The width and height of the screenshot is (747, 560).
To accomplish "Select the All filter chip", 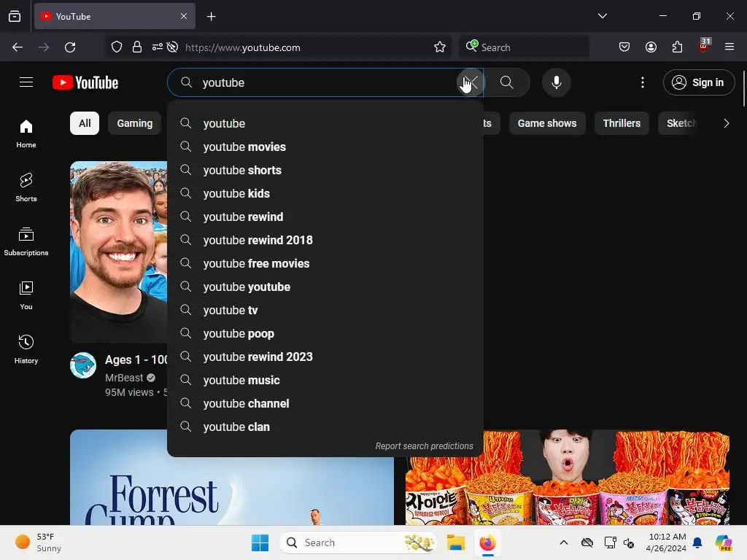I will [x=85, y=123].
